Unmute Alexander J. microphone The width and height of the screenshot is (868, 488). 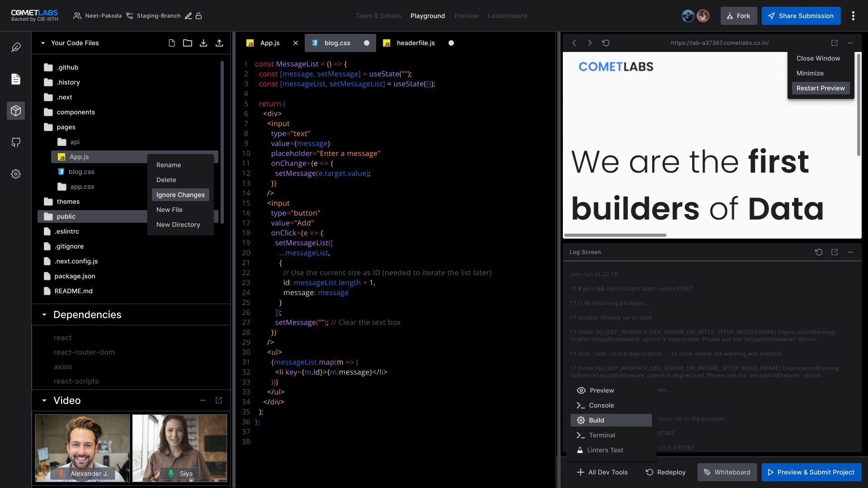tap(61, 474)
